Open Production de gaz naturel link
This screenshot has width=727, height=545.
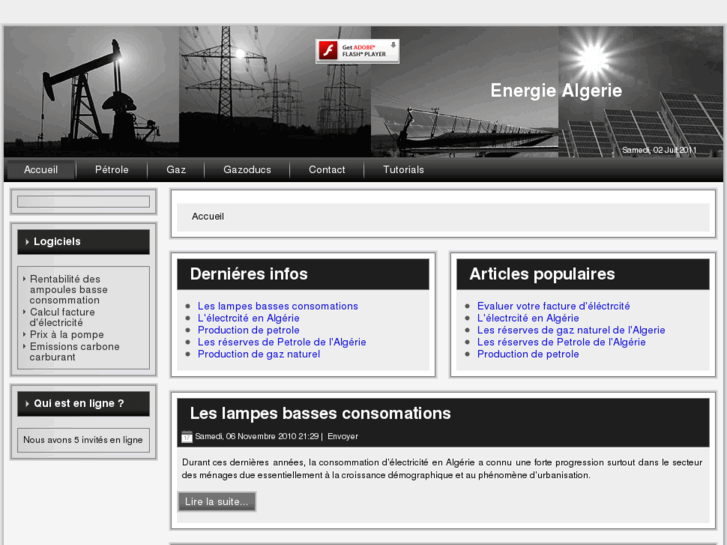coord(259,354)
